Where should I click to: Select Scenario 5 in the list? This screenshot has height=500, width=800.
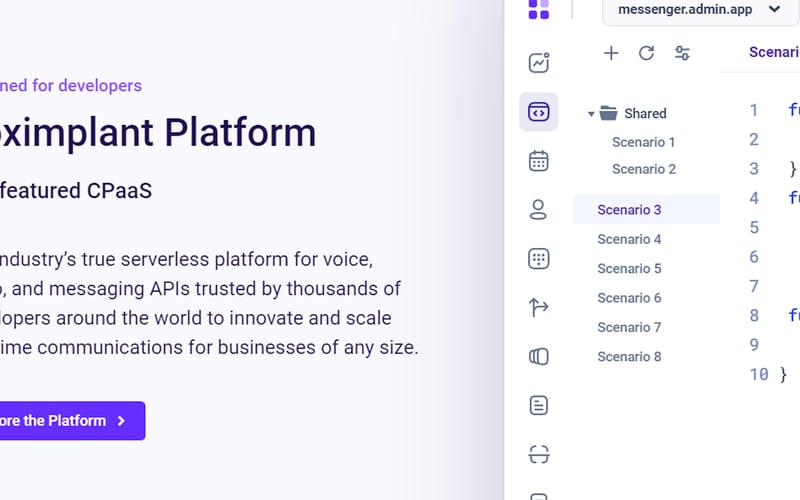point(629,268)
